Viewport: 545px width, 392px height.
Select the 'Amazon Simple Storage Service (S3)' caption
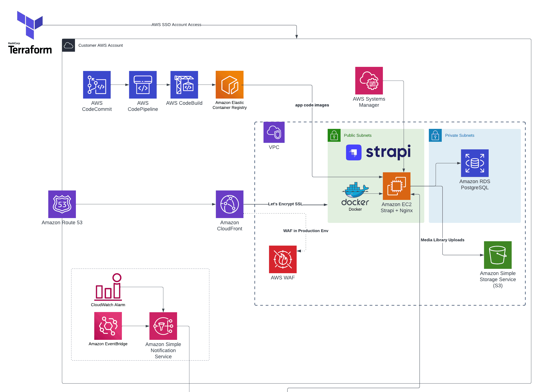point(498,279)
